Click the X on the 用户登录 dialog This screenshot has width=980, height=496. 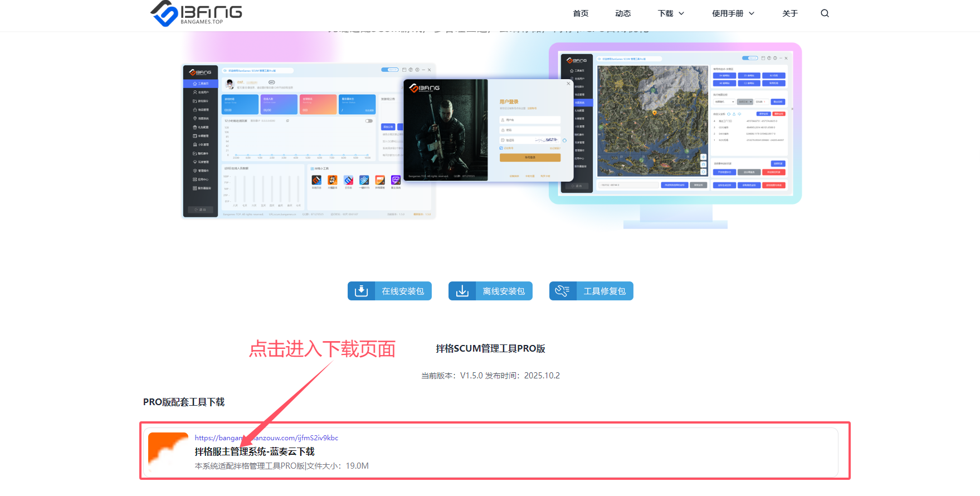[568, 84]
